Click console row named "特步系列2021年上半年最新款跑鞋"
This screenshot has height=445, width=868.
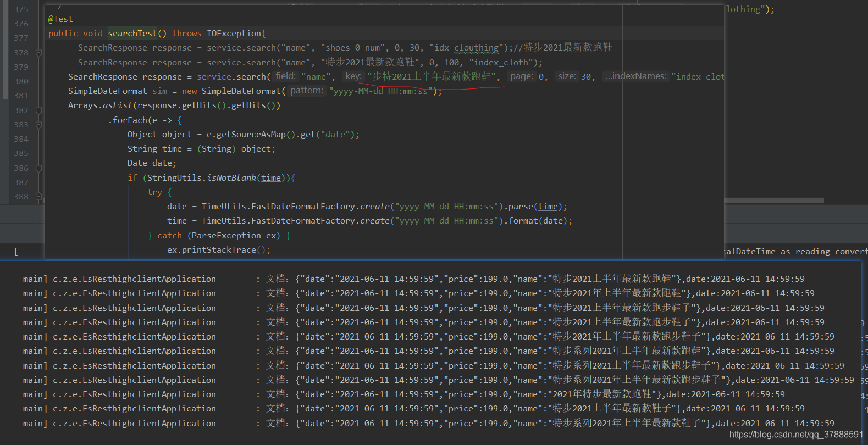428,351
